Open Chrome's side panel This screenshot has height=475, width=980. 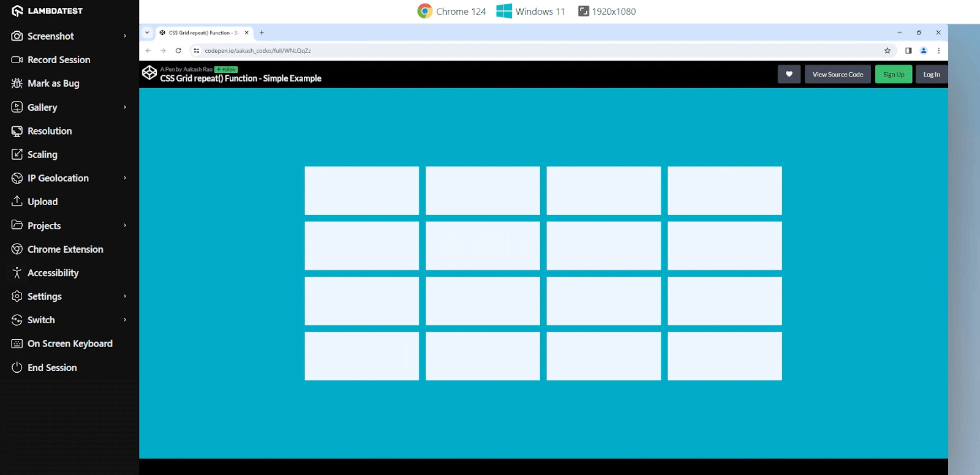(x=908, y=51)
